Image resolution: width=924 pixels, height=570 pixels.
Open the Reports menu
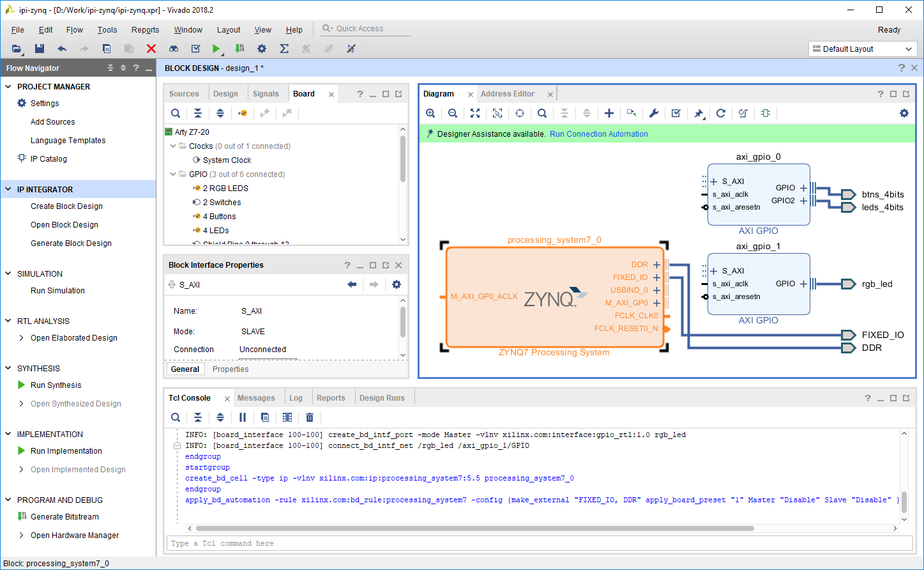point(146,30)
